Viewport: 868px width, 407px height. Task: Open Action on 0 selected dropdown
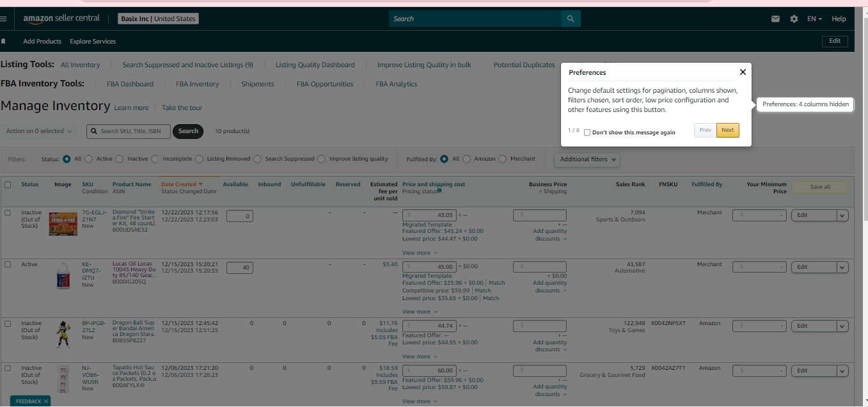pos(38,131)
